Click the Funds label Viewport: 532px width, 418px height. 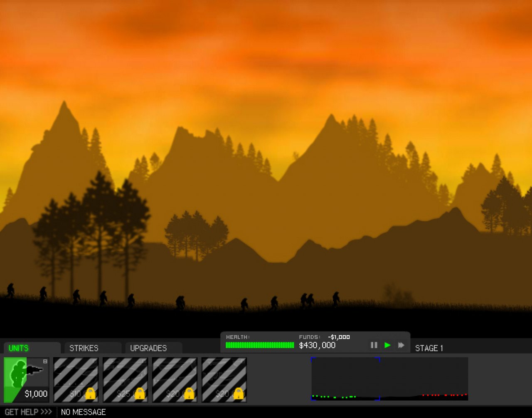point(310,337)
